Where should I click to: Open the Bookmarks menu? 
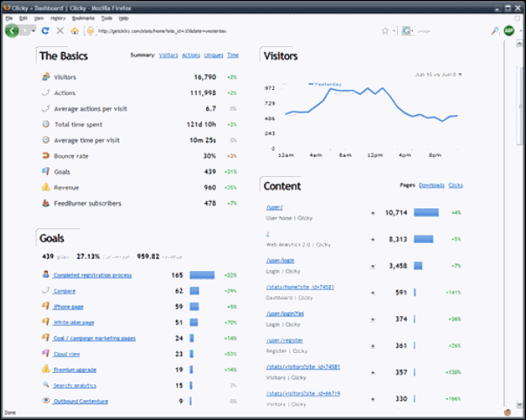pos(84,18)
